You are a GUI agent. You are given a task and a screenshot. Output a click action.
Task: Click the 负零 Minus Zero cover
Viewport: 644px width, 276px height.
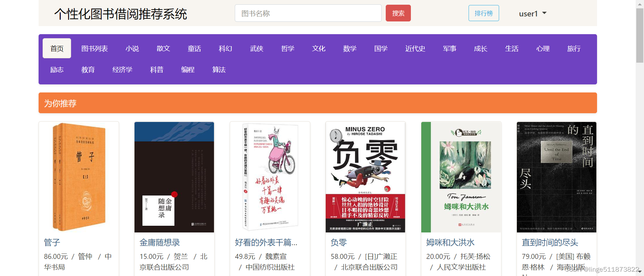click(x=366, y=177)
